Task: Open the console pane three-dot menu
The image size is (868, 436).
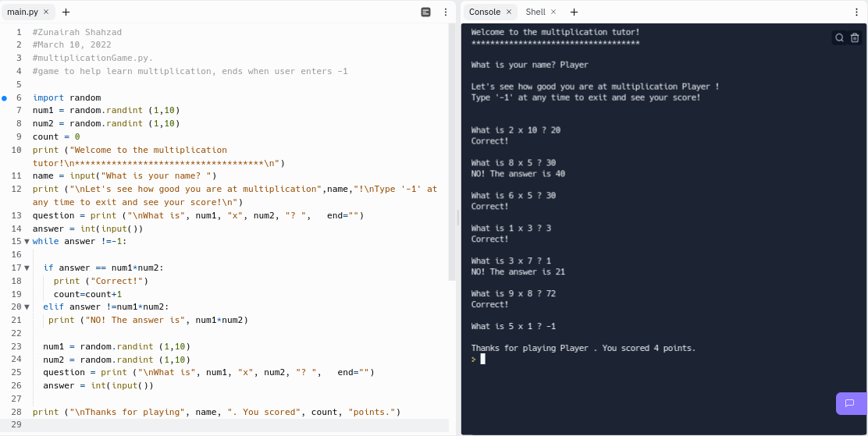Action: point(856,12)
